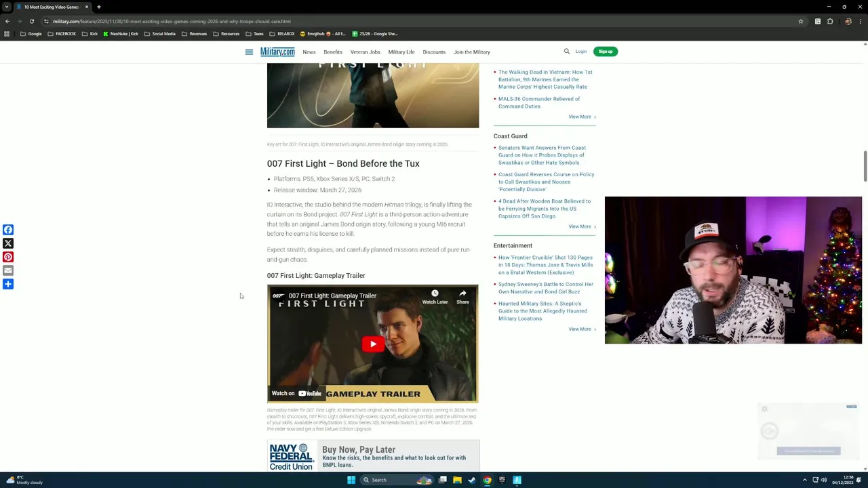The width and height of the screenshot is (868, 488).
Task: Open browser extensions puzzle icon
Action: [830, 21]
